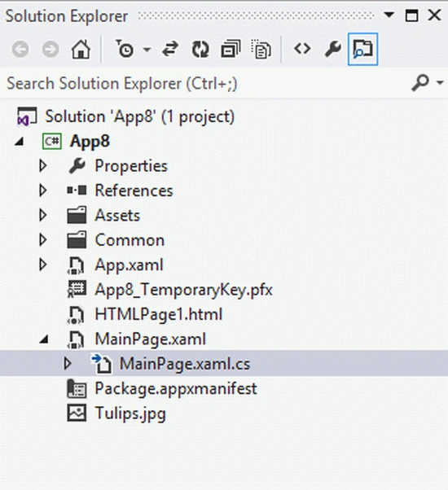This screenshot has width=448, height=490.
Task: Toggle Show All Files
Action: [261, 49]
